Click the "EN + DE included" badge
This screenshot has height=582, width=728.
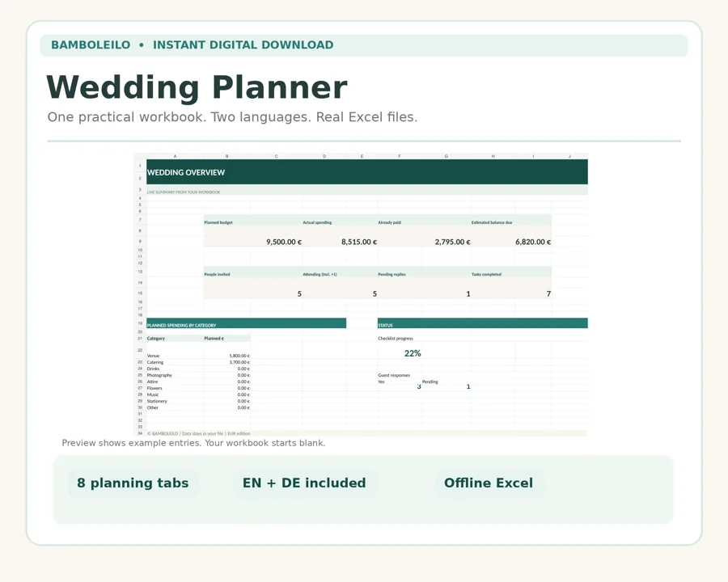tap(304, 483)
